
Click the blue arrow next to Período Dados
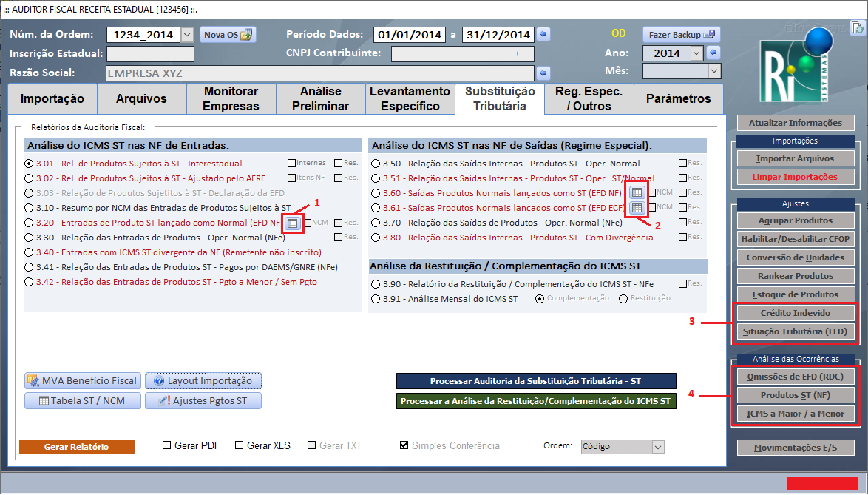click(544, 34)
